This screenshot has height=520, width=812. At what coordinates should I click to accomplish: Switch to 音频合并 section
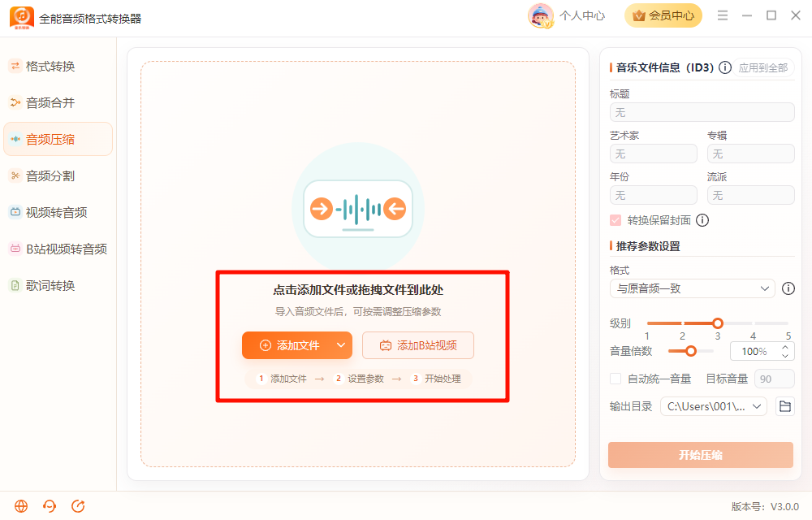click(x=58, y=102)
